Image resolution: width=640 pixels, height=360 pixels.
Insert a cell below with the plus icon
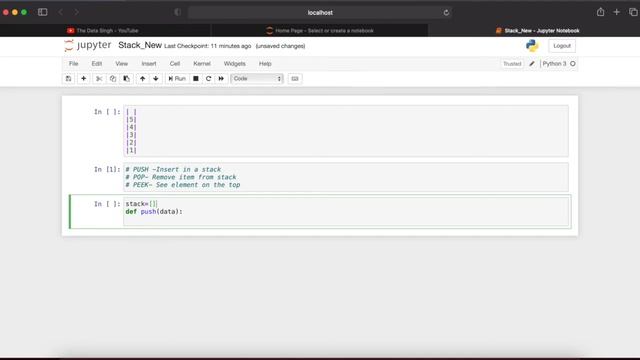(x=84, y=78)
